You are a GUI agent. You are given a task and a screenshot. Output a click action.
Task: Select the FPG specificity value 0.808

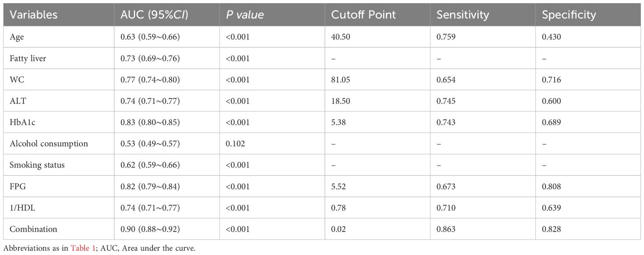551,186
